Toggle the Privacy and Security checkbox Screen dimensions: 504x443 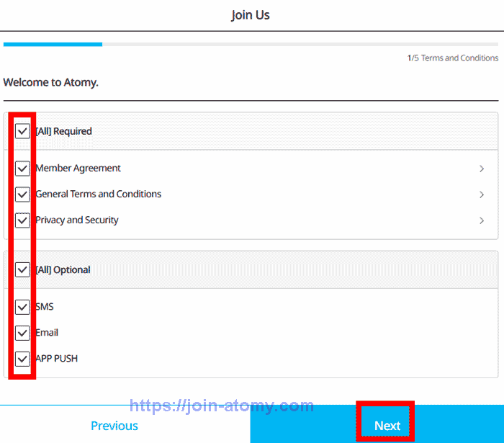(22, 220)
